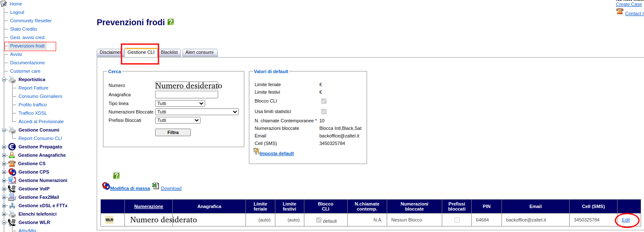
Task: Click the Elenchi telefonici icon
Action: 12,214
